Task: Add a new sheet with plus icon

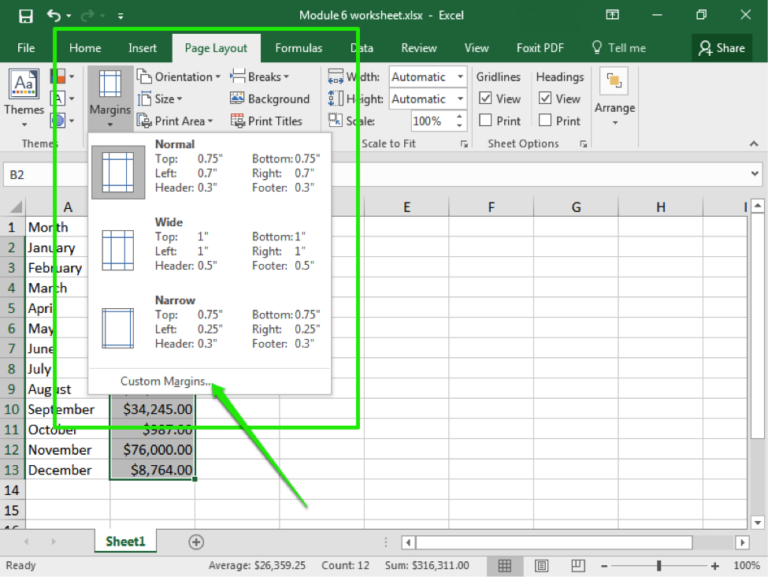Action: tap(196, 542)
